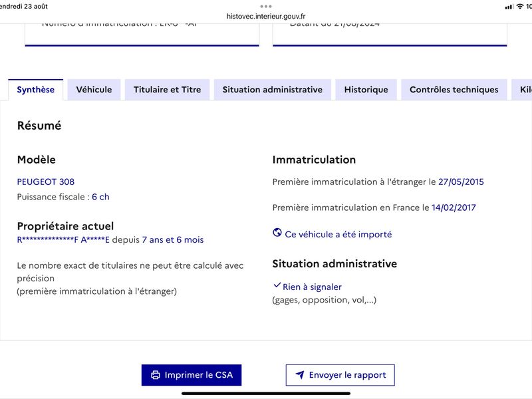Image resolution: width=532 pixels, height=399 pixels.
Task: Click the Modèle heading
Action: click(37, 160)
